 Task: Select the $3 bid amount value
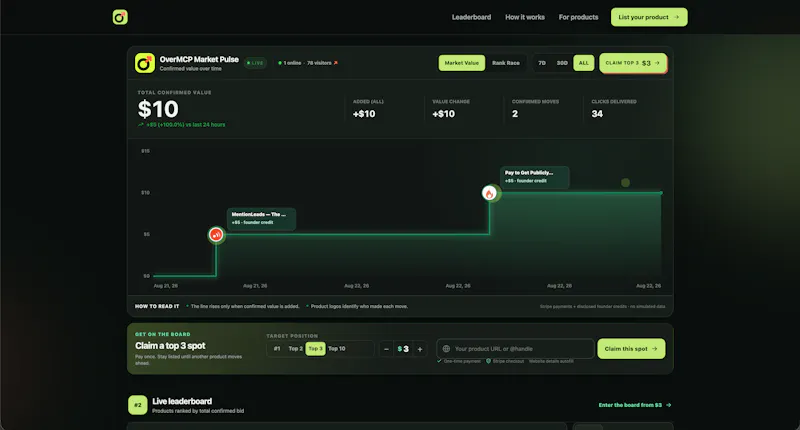[403, 349]
